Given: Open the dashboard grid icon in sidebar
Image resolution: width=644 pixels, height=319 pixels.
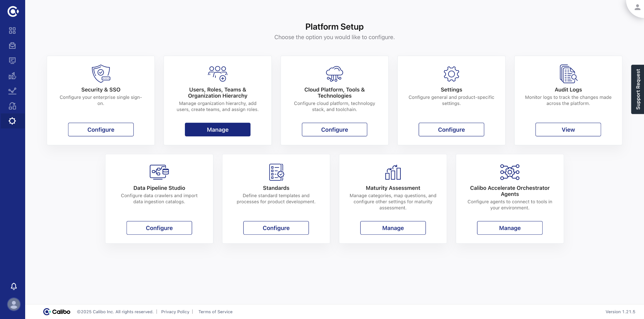Looking at the screenshot, I should click(12, 30).
